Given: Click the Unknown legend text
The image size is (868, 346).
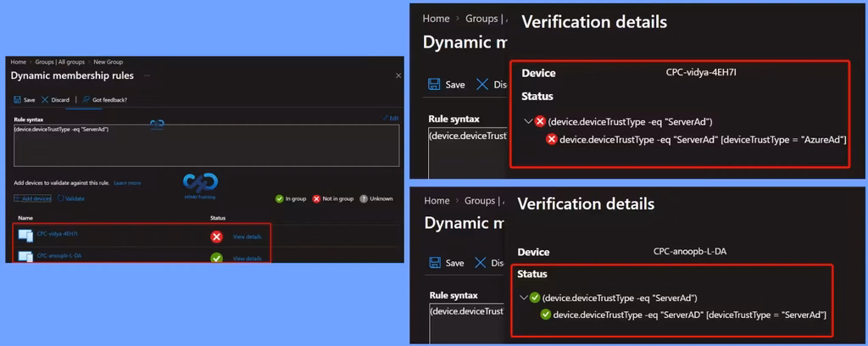Looking at the screenshot, I should 381,198.
